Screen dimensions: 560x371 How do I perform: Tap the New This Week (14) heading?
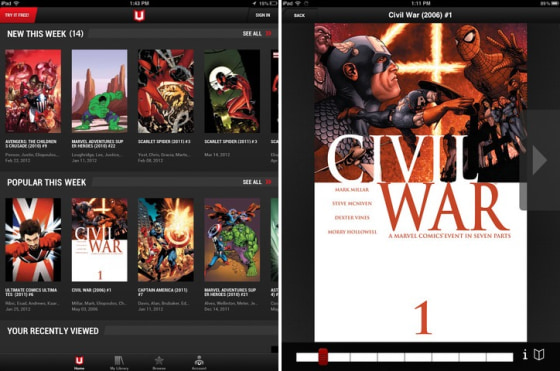point(45,34)
